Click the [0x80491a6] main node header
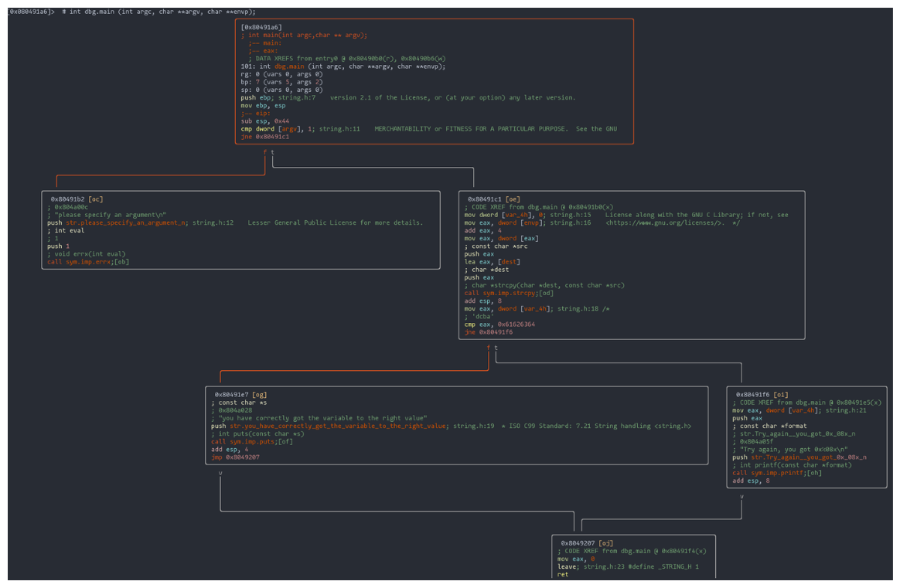900x588 pixels. click(x=261, y=27)
